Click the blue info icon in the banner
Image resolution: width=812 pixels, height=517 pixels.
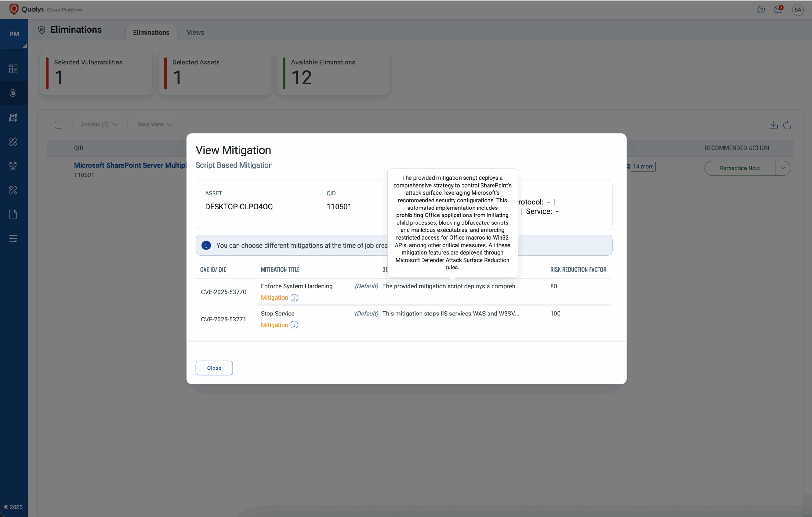pyautogui.click(x=206, y=245)
